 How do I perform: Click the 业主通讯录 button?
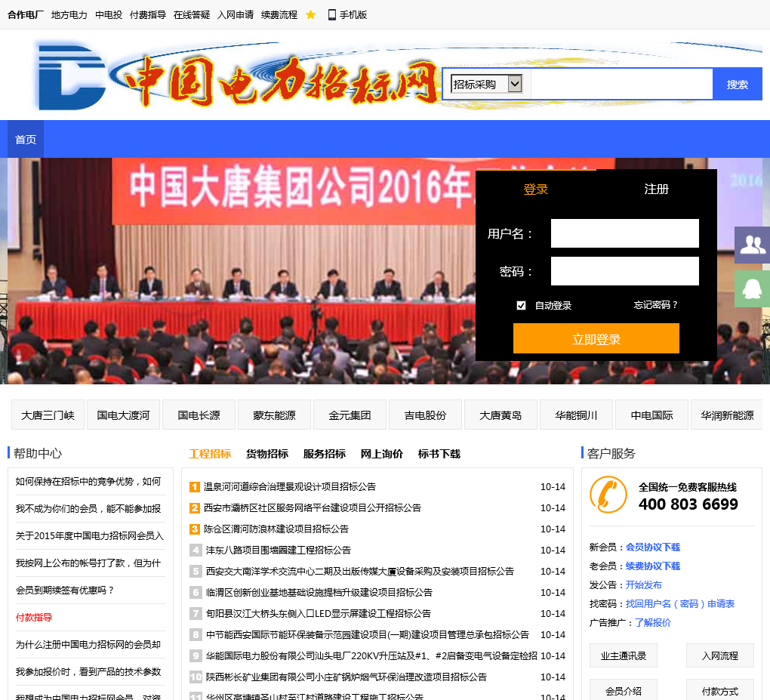(x=623, y=655)
